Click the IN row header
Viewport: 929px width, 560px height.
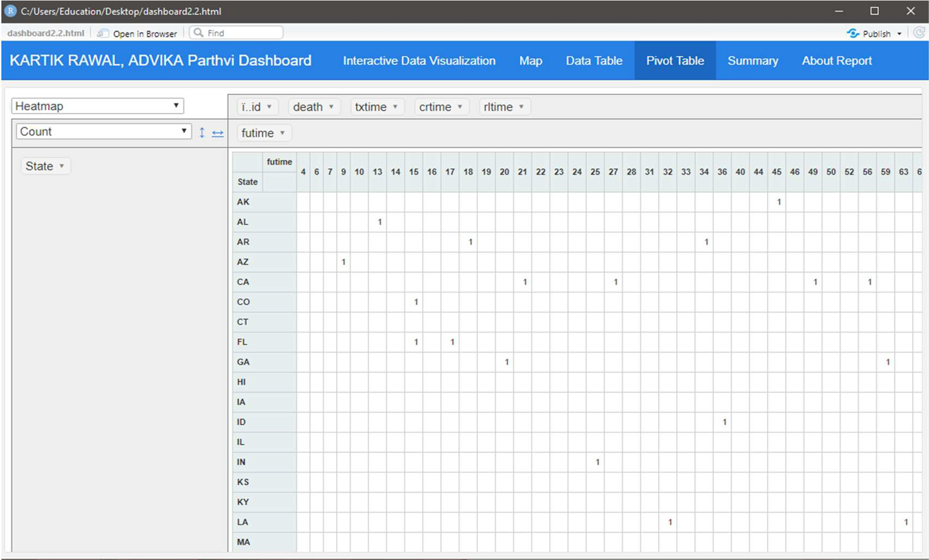click(264, 461)
